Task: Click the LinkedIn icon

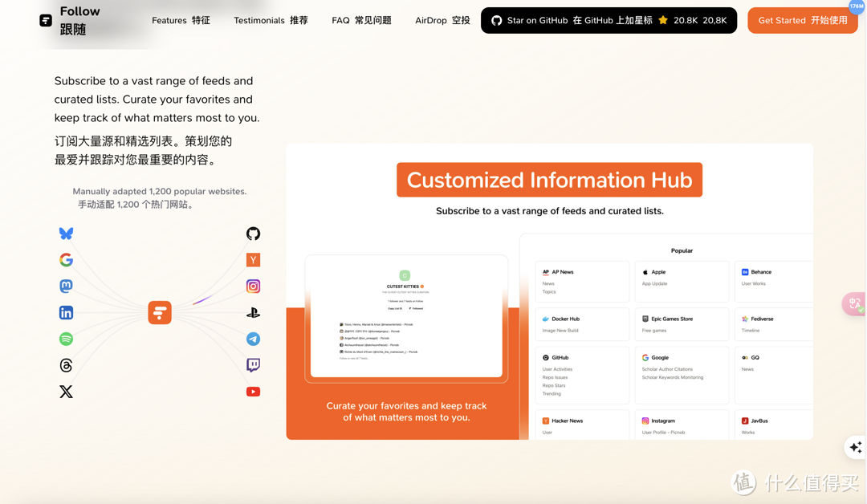Action: pos(66,313)
